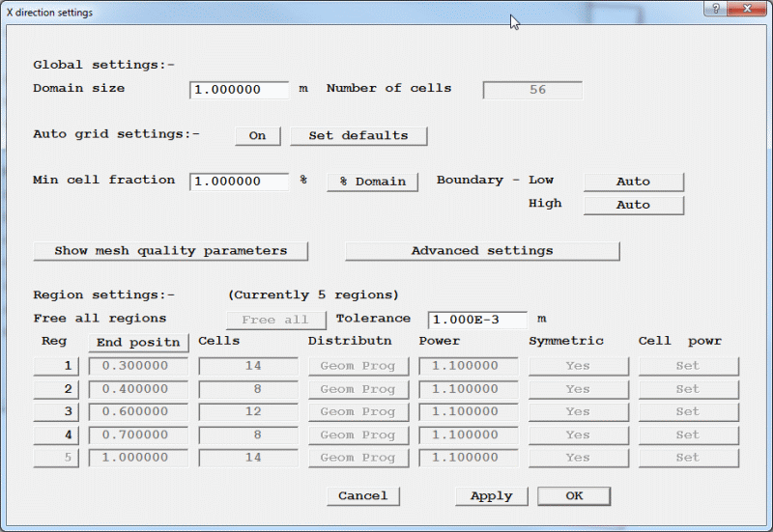This screenshot has width=773, height=532.
Task: Edit the Domain size field
Action: [240, 90]
